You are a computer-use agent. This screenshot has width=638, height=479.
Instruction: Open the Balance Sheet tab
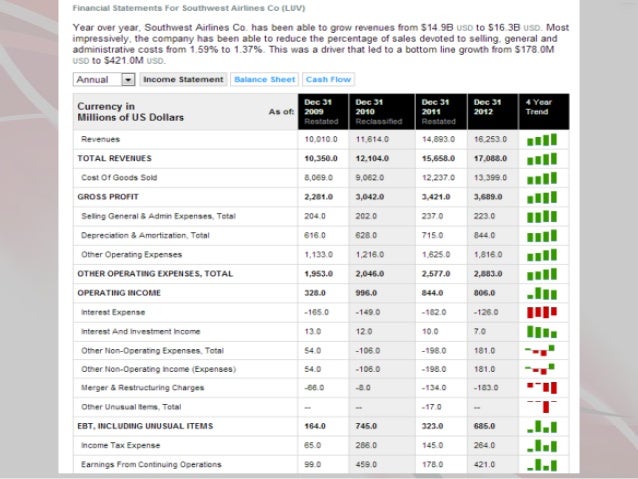pyautogui.click(x=264, y=79)
